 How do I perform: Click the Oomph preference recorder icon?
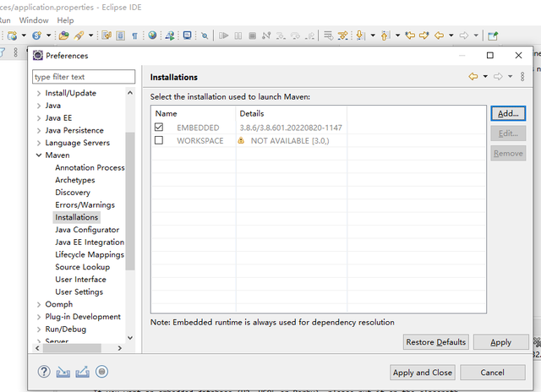101,372
